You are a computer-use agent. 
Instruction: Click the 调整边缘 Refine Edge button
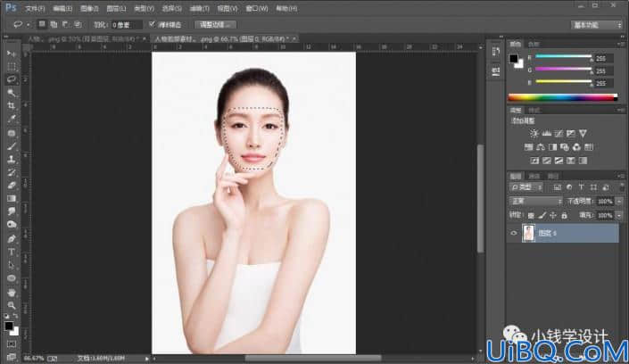coord(215,25)
